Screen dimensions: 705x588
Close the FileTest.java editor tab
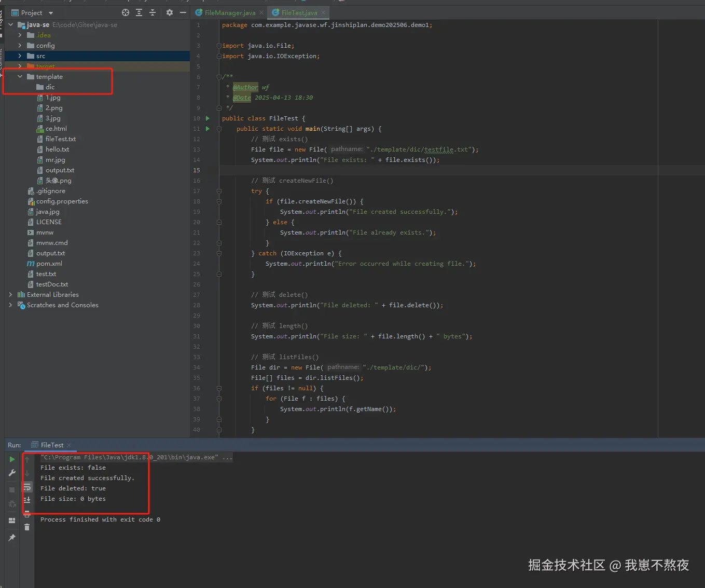[x=323, y=12]
